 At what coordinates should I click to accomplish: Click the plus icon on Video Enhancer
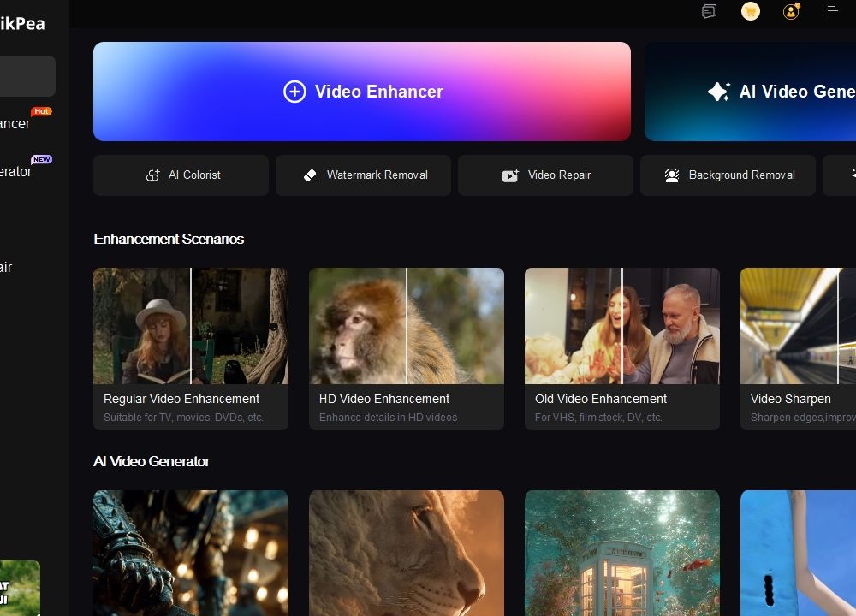pos(294,92)
